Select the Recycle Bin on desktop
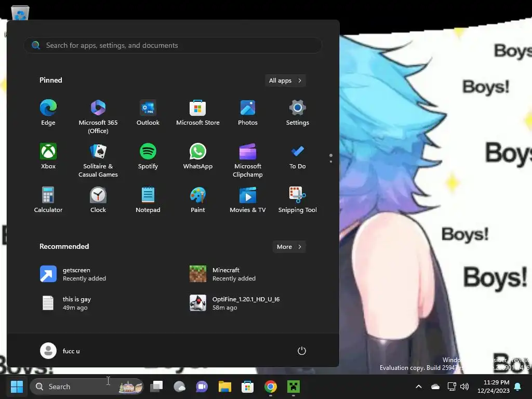The height and width of the screenshot is (399, 532). 20,14
